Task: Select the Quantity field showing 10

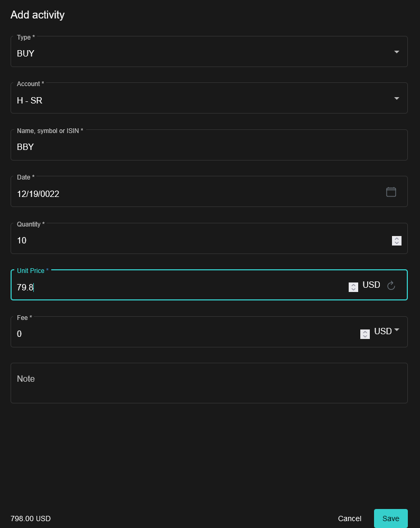Action: click(158, 240)
